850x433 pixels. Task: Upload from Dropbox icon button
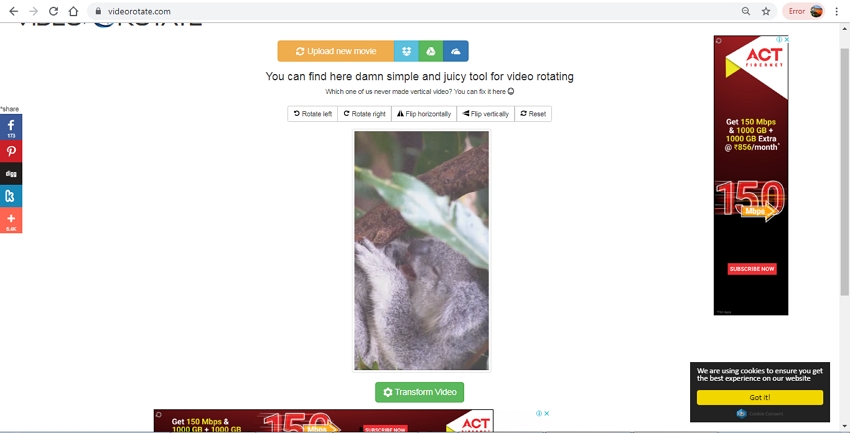click(406, 51)
